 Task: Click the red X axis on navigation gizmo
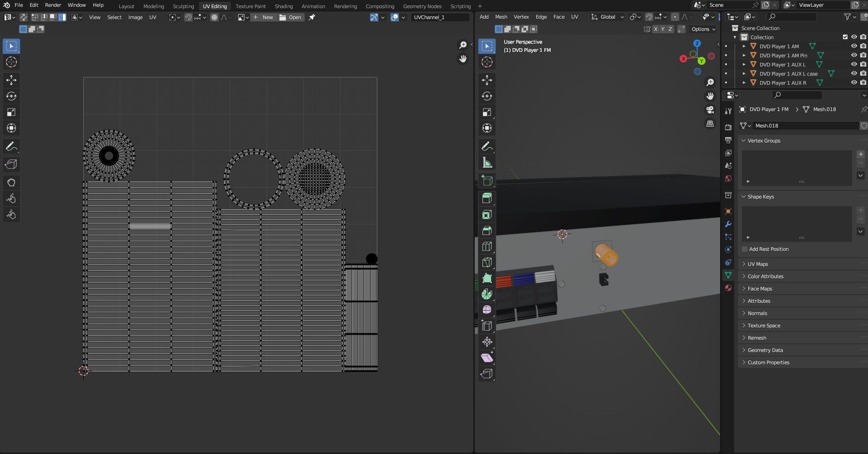pyautogui.click(x=683, y=59)
